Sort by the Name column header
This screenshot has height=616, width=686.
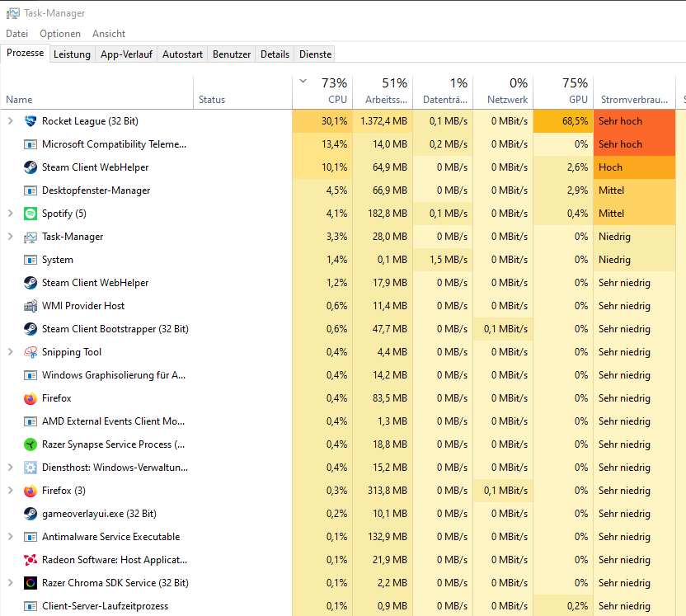coord(96,92)
